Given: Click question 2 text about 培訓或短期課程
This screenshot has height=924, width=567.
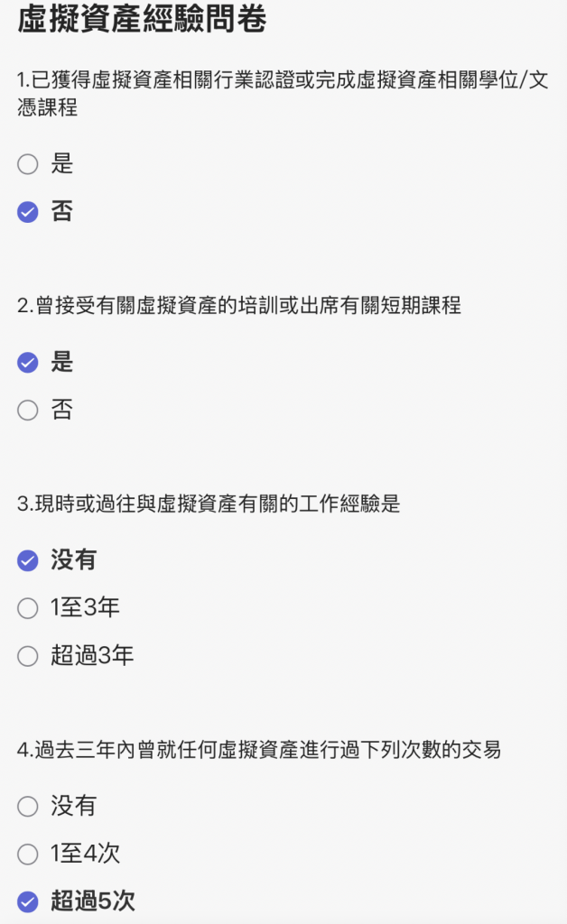Looking at the screenshot, I should tap(239, 306).
